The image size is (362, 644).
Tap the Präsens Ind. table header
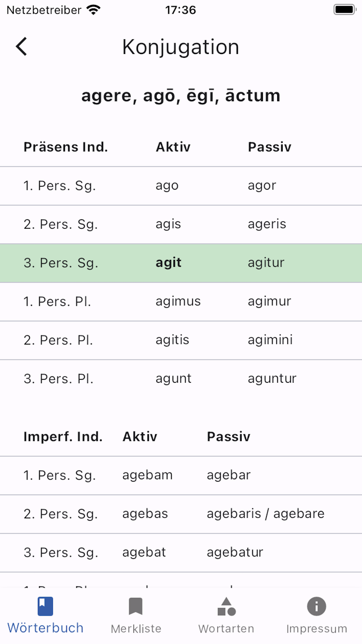[66, 147]
